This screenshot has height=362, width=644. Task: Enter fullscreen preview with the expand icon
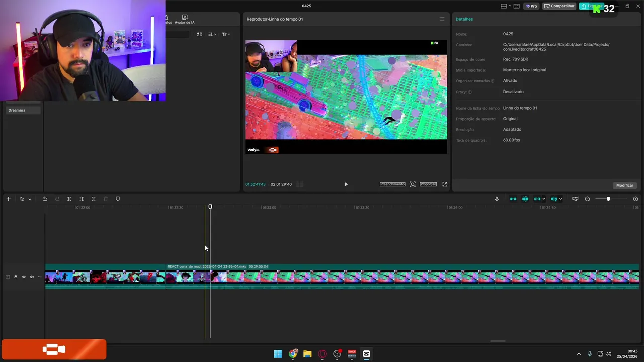(445, 184)
